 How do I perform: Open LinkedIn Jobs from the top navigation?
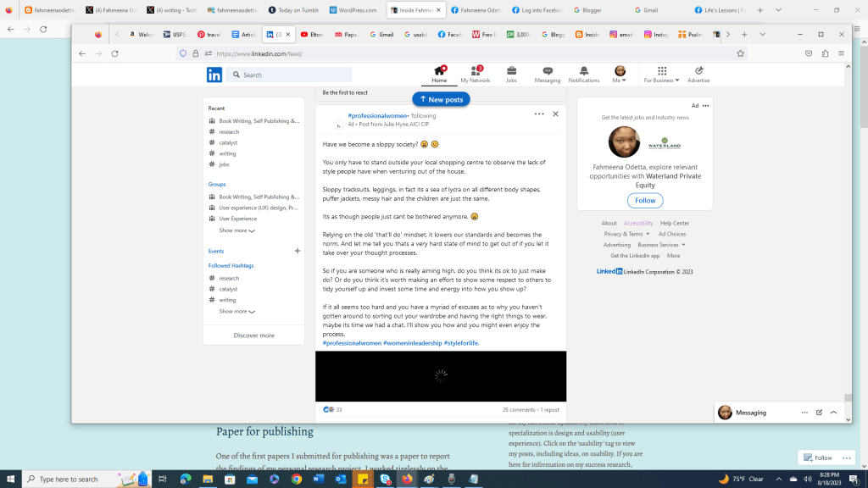click(511, 75)
